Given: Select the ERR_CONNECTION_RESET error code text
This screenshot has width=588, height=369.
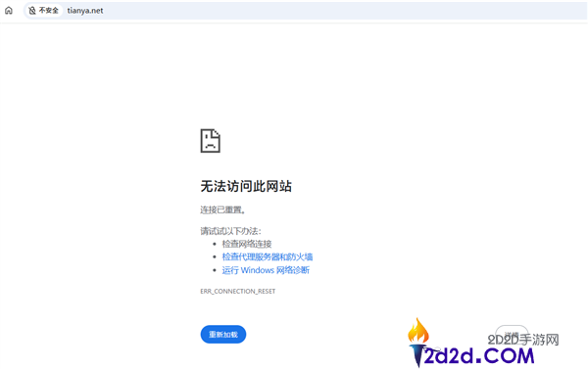Looking at the screenshot, I should (238, 291).
